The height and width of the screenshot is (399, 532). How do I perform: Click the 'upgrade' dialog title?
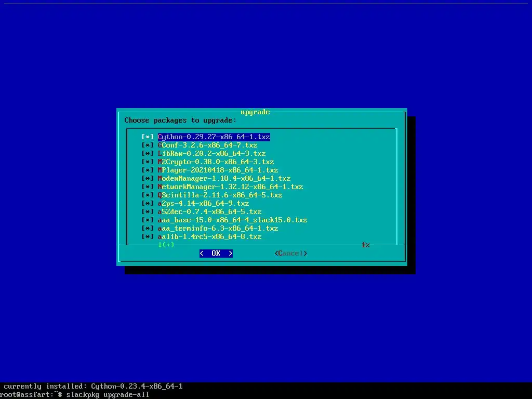click(255, 112)
